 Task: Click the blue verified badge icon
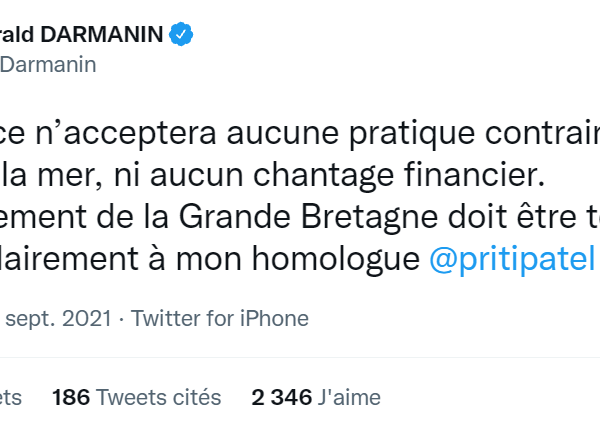181,35
